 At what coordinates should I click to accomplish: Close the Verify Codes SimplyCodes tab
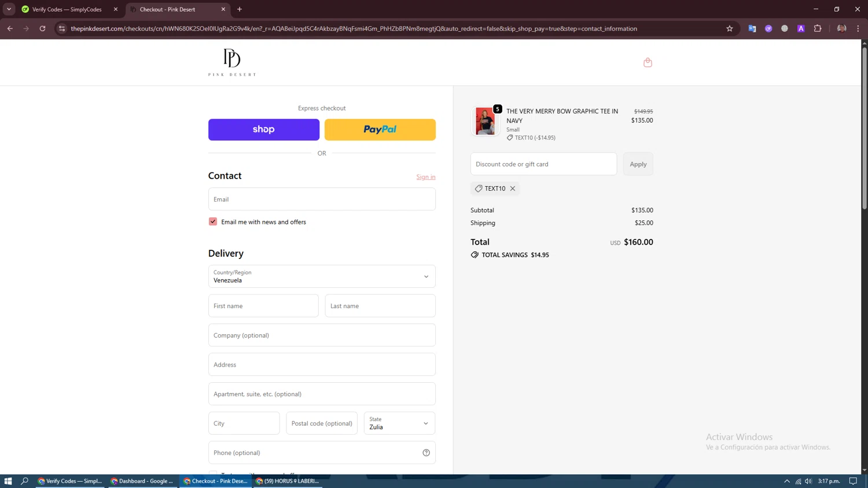coord(116,9)
